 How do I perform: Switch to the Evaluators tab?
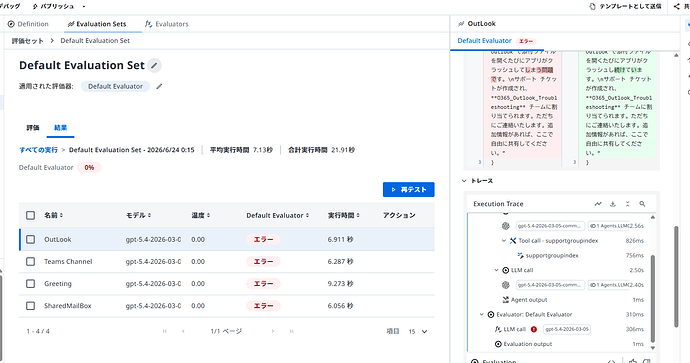coord(167,24)
